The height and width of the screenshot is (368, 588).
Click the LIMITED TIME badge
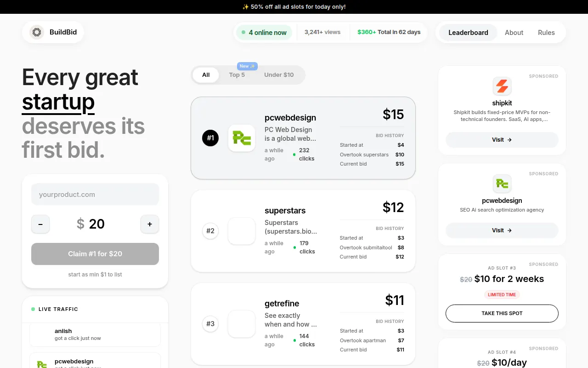pos(502,295)
